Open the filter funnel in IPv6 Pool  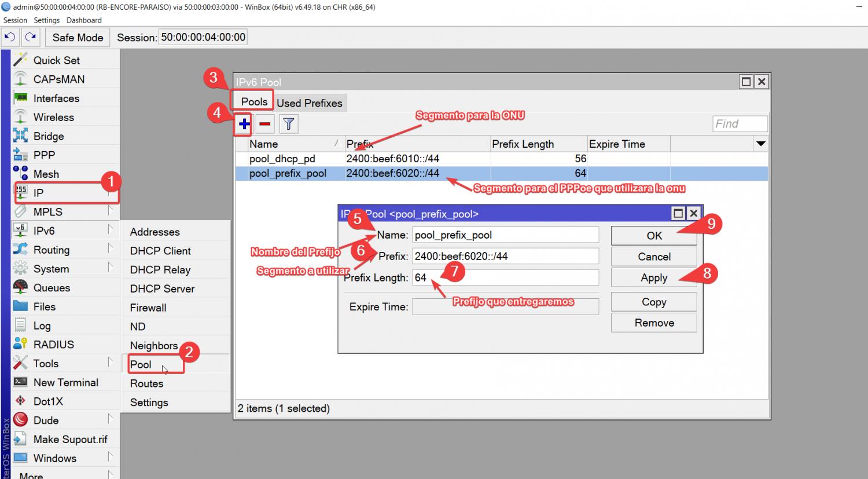tap(288, 124)
